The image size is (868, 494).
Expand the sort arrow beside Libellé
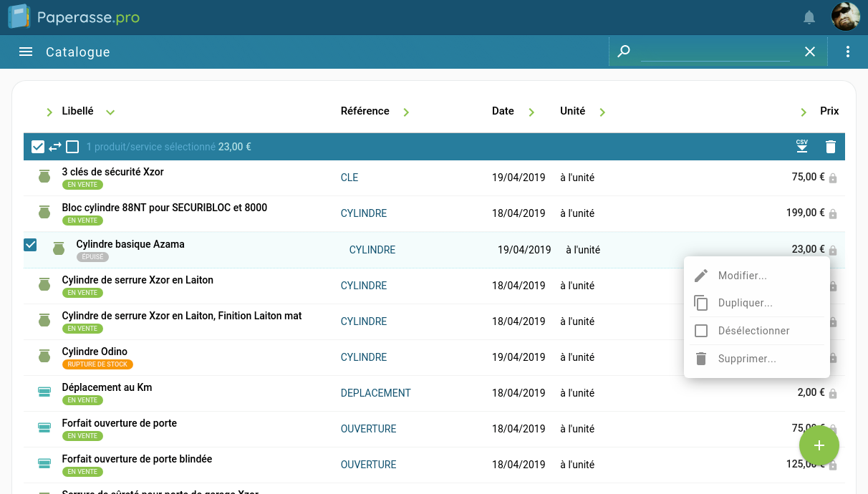click(110, 112)
